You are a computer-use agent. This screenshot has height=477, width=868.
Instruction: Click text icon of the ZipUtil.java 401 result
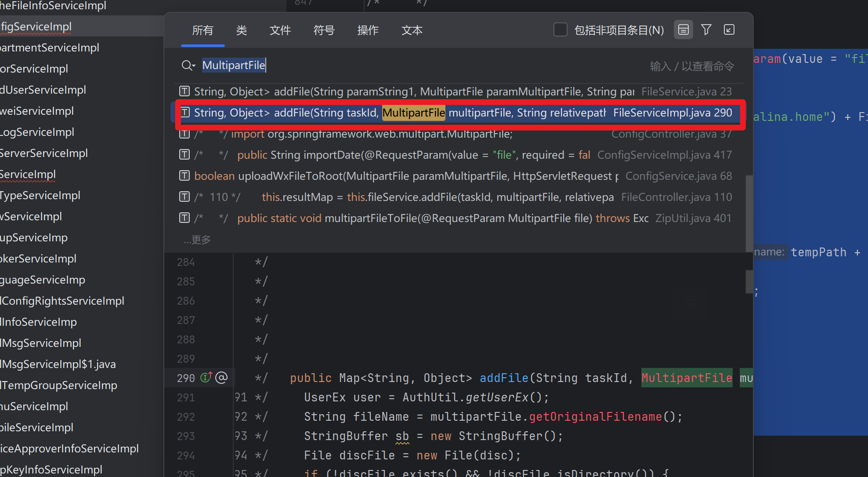(x=184, y=218)
